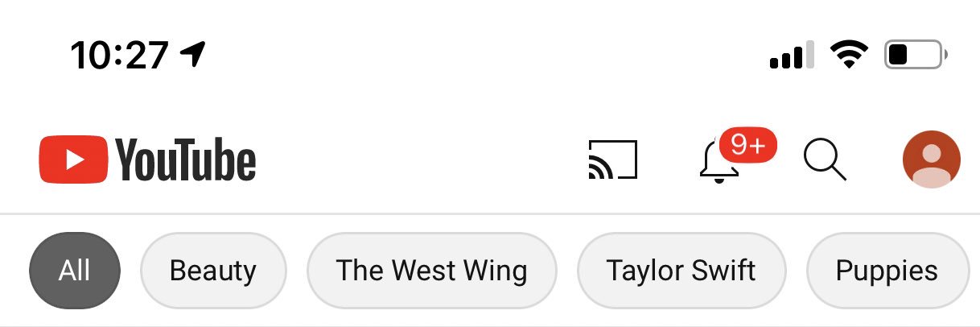Open the Cast to device icon
Screen dimensions: 980x327
(612, 159)
